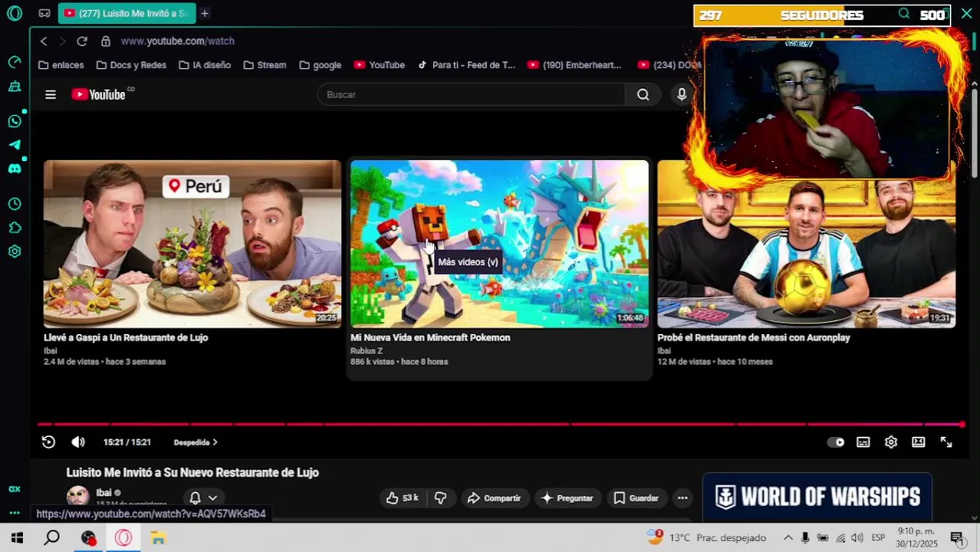Select the Luisito Me Invitó tab

127,13
